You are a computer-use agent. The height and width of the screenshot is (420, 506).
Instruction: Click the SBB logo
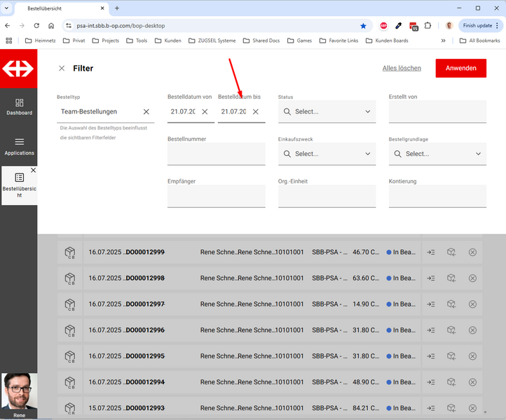coord(18,69)
